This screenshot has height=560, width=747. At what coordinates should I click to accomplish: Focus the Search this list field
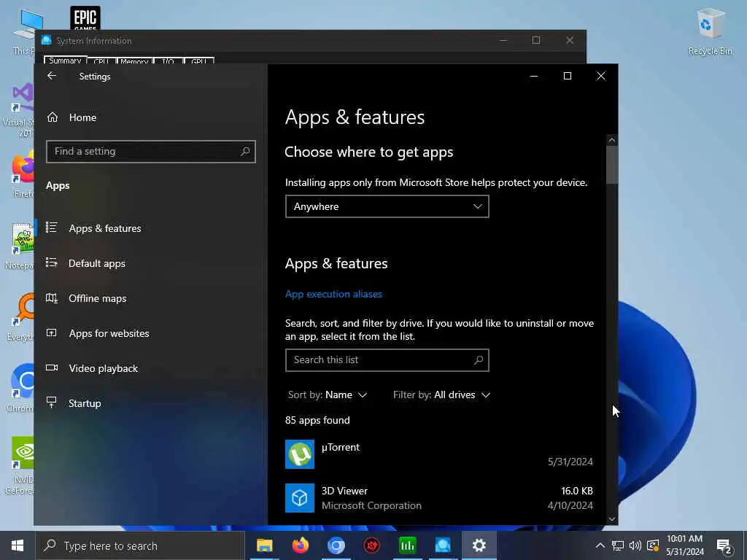[x=387, y=360]
